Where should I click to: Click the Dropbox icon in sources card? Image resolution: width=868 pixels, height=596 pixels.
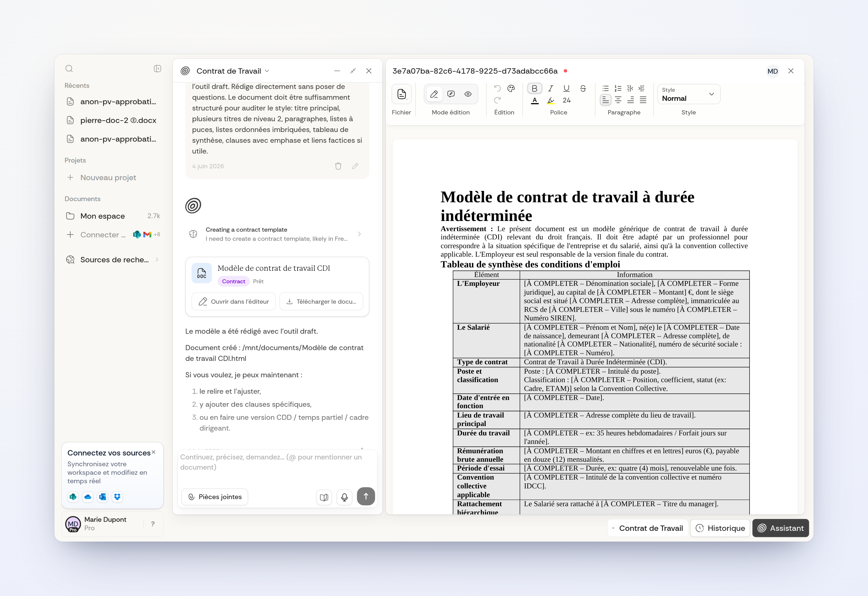pos(117,497)
